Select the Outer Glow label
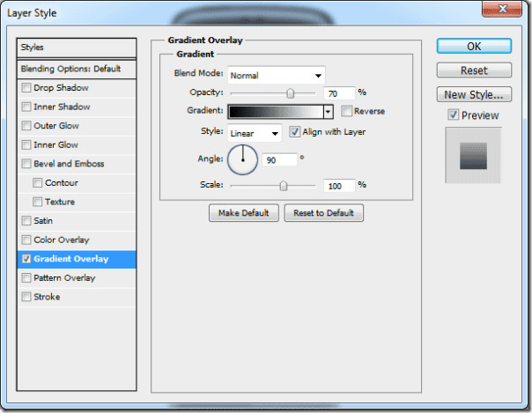The image size is (532, 413). [x=56, y=126]
